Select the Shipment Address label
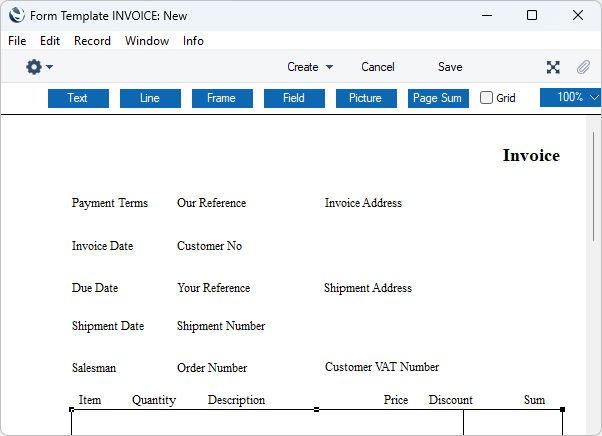Viewport: 602px width, 436px height. coord(368,288)
